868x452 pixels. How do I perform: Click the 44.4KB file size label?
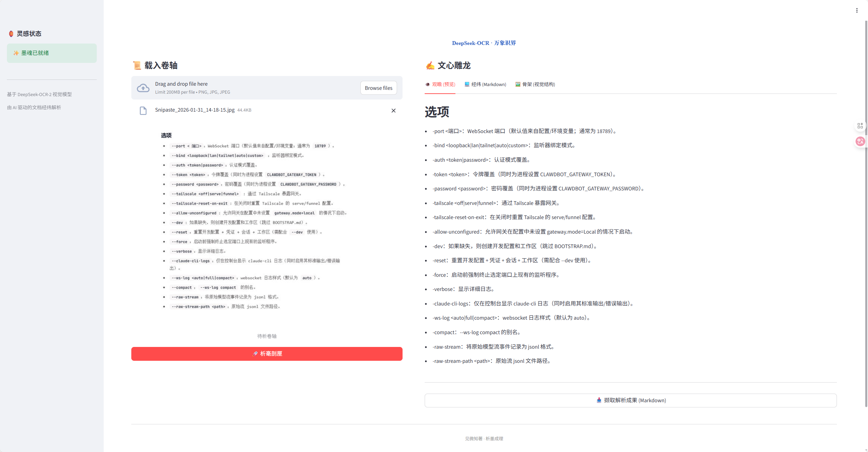tap(244, 110)
